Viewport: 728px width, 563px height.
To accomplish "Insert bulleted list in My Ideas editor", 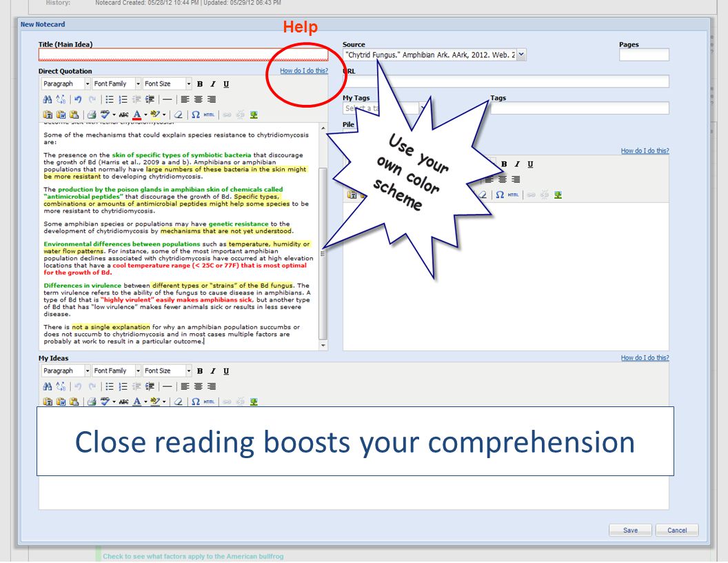I will coord(110,386).
